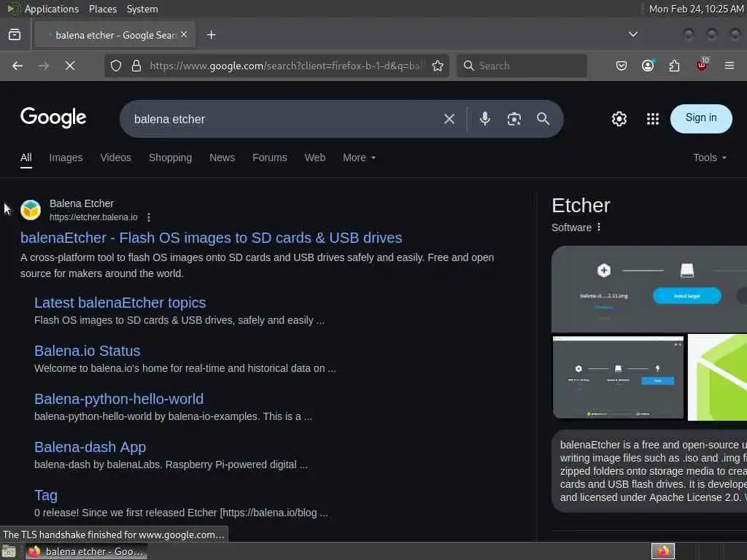Click the Firefox search box
This screenshot has width=747, height=560.
click(x=522, y=66)
